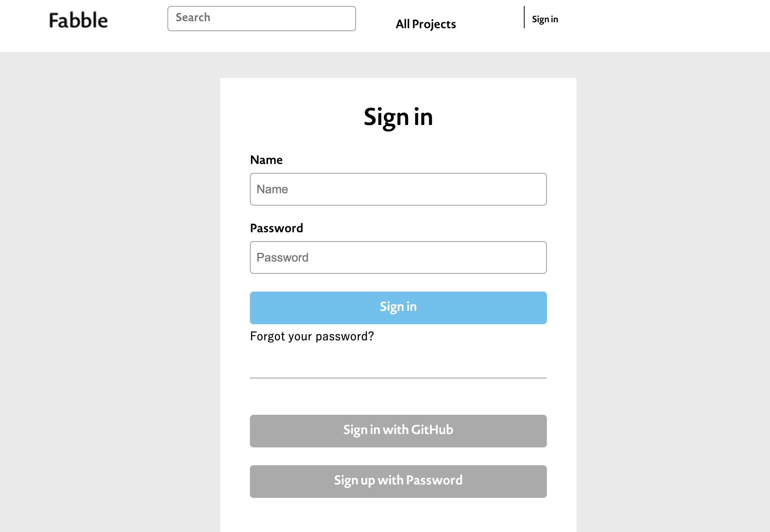Click the large Sign in heading
This screenshot has width=770, height=532.
(398, 117)
